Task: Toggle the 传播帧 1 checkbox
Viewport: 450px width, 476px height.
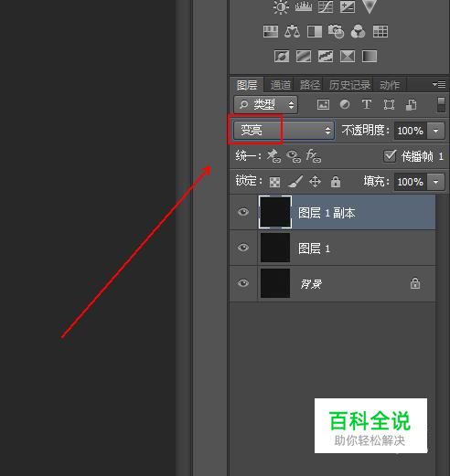Action: [x=390, y=156]
